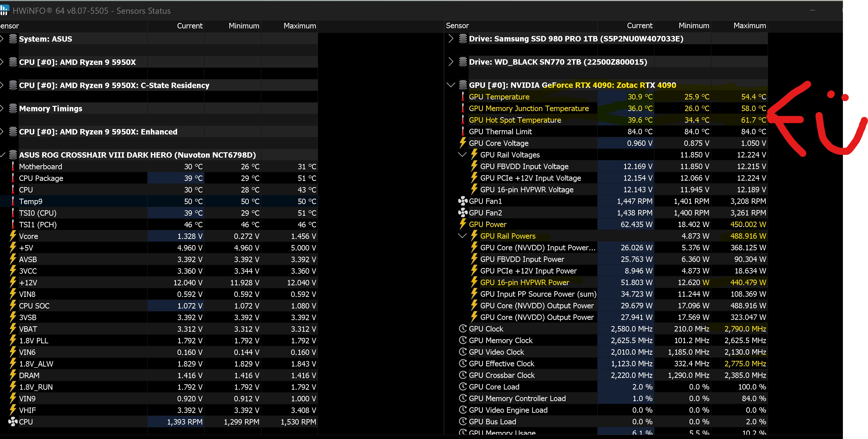Minimize the HWiNFO Sensors Status window
Viewport: 868px width, 439px height.
812,10
